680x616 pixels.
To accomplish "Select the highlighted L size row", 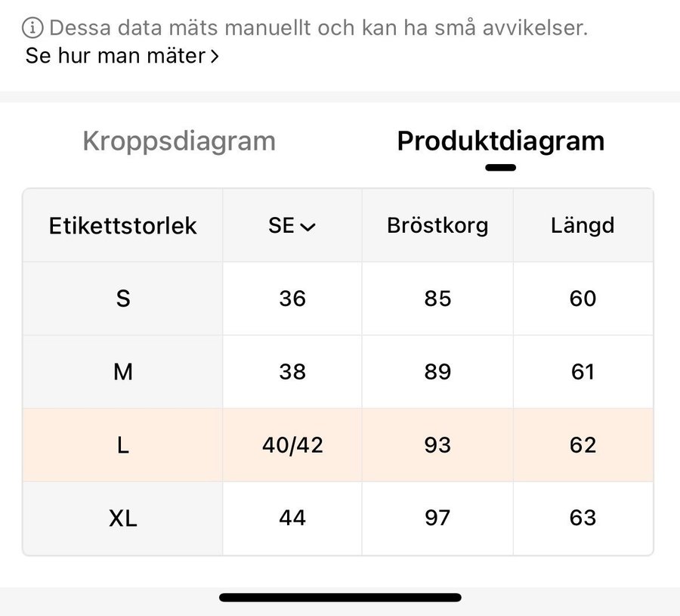I will pos(123,445).
